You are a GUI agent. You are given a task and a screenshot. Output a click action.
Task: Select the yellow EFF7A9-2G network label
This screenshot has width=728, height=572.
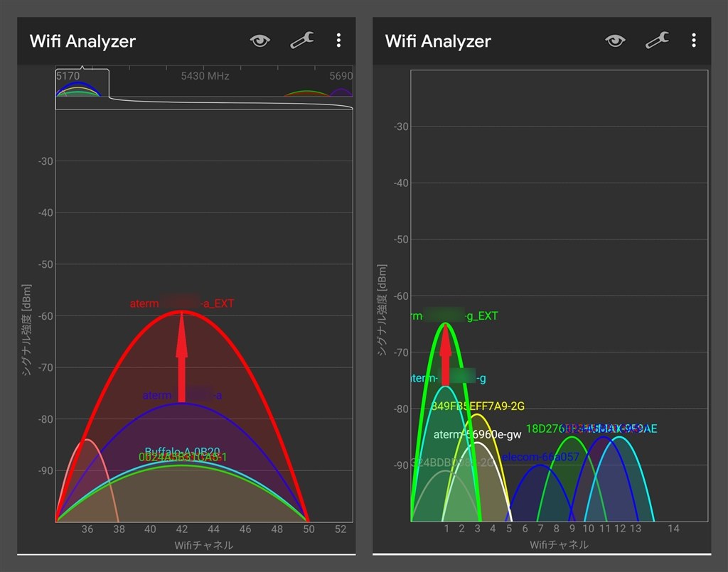click(x=478, y=406)
